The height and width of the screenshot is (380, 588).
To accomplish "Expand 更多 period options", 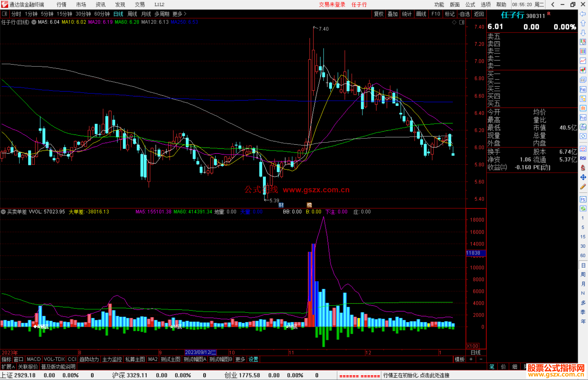I will point(179,14).
